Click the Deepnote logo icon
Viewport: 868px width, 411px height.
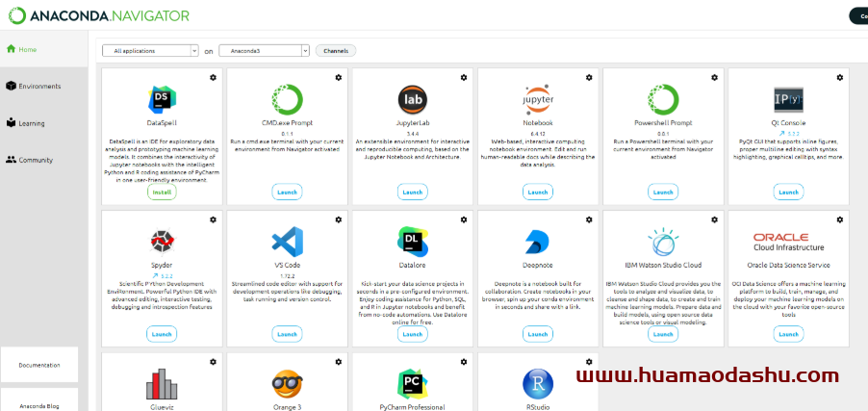pyautogui.click(x=538, y=242)
